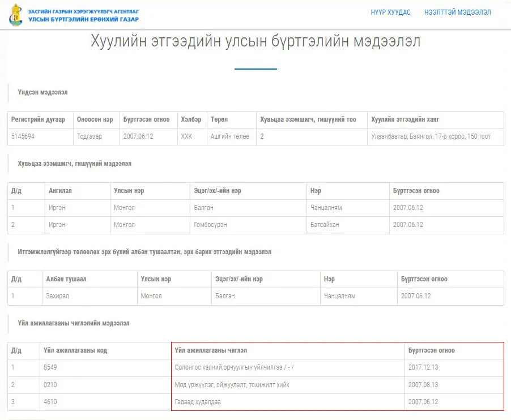Viewport: 511px width, 420px height.
Task: Click the Регистрийн дугаар column header
Action: 38,119
